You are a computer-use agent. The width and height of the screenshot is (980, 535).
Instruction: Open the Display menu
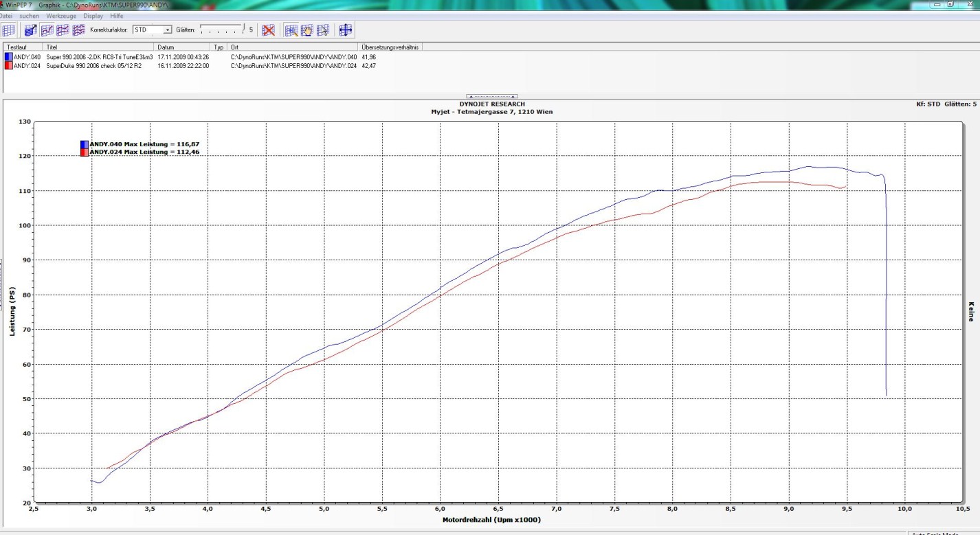pos(93,15)
